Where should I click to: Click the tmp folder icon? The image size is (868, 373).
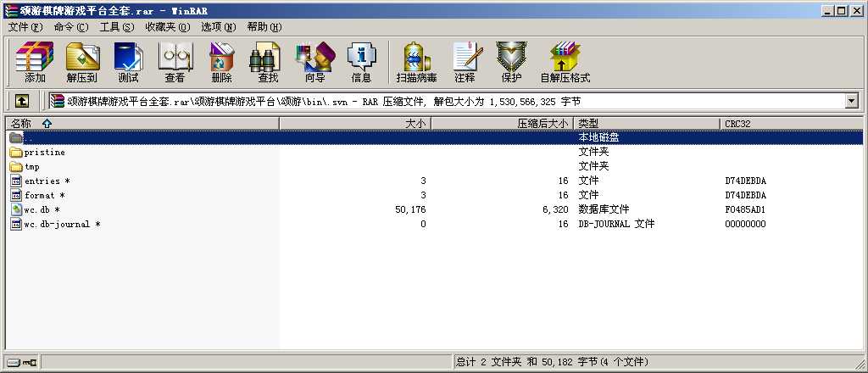point(16,166)
